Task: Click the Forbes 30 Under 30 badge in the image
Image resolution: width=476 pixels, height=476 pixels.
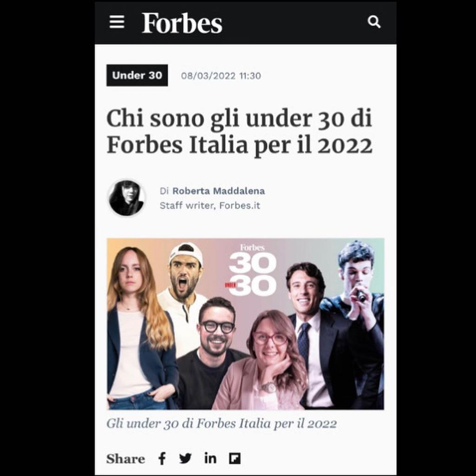Action: (x=252, y=270)
